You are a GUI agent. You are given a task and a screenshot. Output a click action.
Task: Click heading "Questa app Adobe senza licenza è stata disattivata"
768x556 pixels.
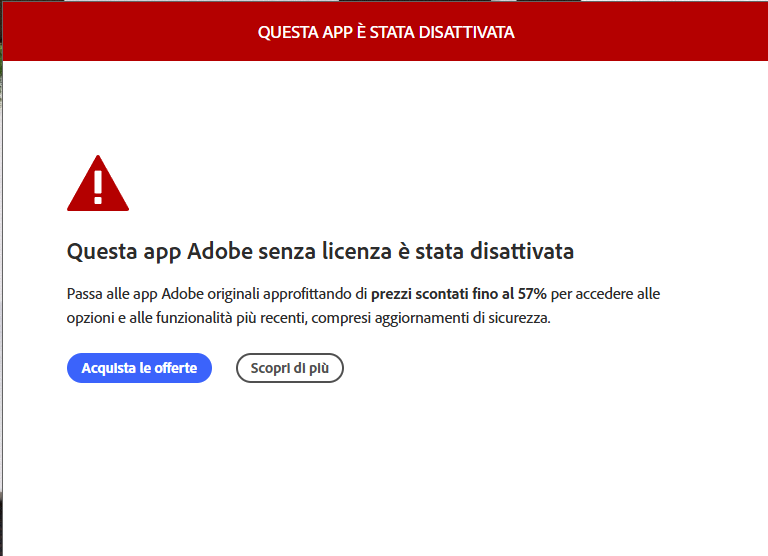pos(320,251)
